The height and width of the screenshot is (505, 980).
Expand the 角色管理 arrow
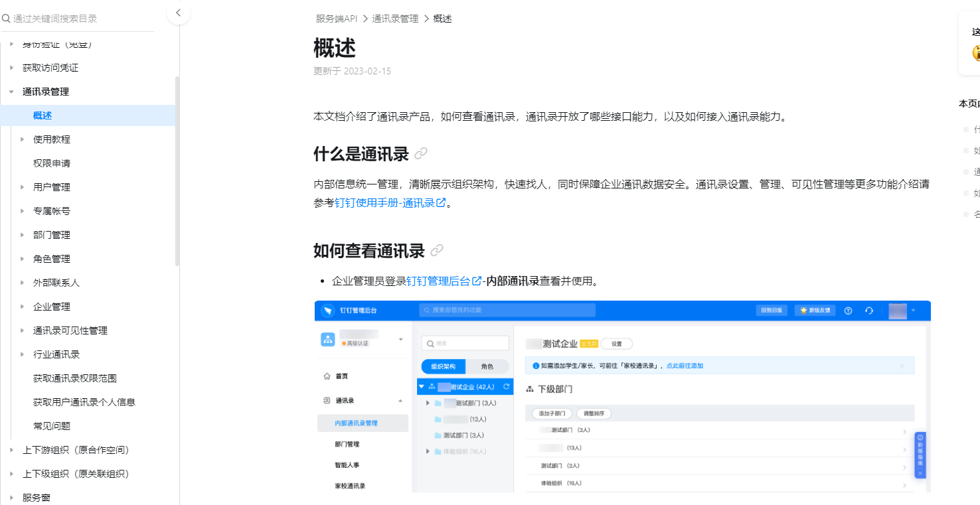coord(22,259)
